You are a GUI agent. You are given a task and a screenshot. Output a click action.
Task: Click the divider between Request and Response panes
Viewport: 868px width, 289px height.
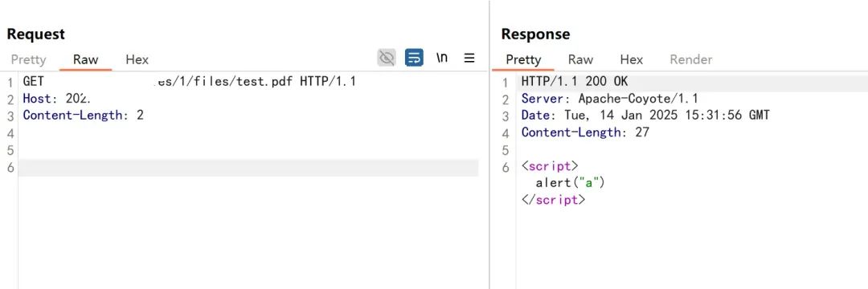point(489,144)
